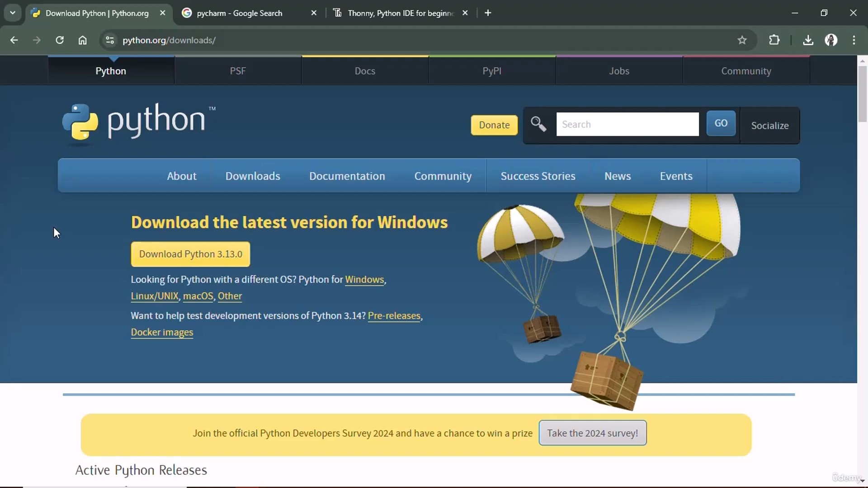Open the Community top-bar tab
Image resolution: width=868 pixels, height=488 pixels.
click(746, 71)
